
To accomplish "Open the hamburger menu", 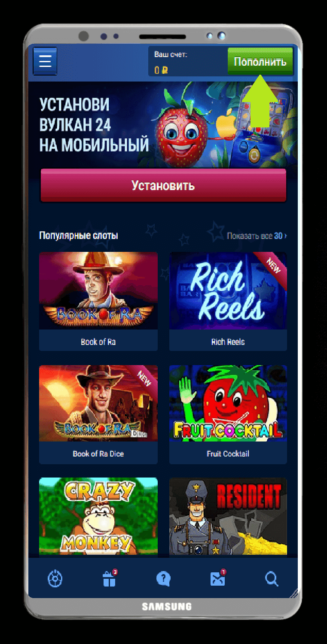I will click(45, 61).
